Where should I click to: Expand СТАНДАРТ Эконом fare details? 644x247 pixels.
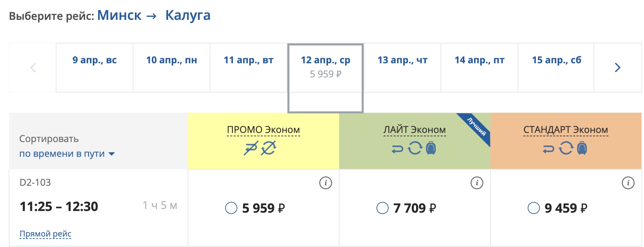pyautogui.click(x=566, y=130)
